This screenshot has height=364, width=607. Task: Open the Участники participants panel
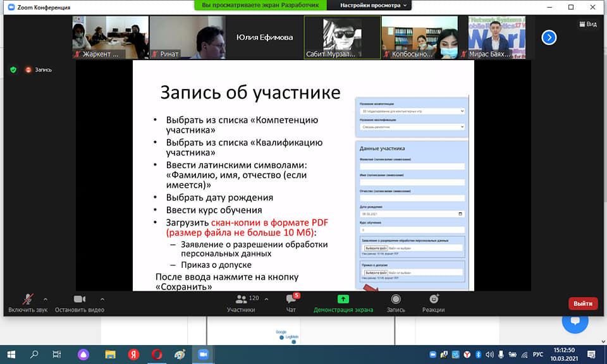[x=241, y=303]
